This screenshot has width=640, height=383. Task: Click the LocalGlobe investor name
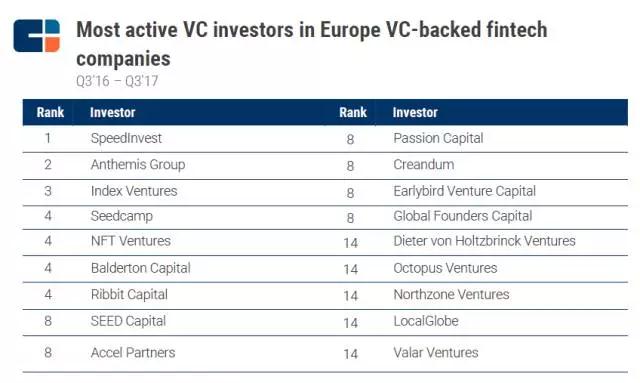426,321
